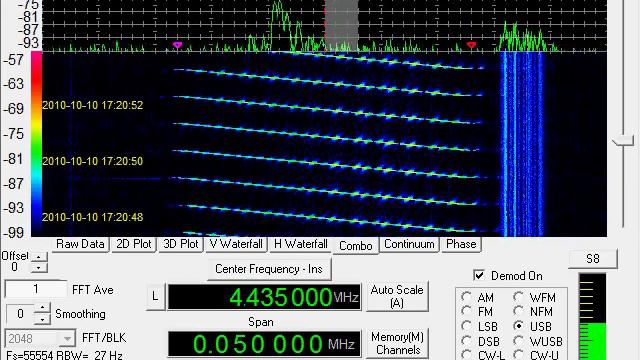Select WUSB demodulation mode
Image resolution: width=640 pixels, height=360 pixels.
[x=519, y=341]
